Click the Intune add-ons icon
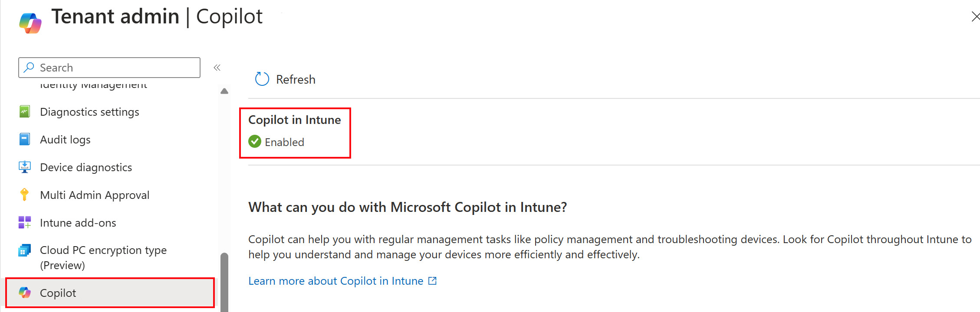Screen dimensions: 980x312 (25, 222)
